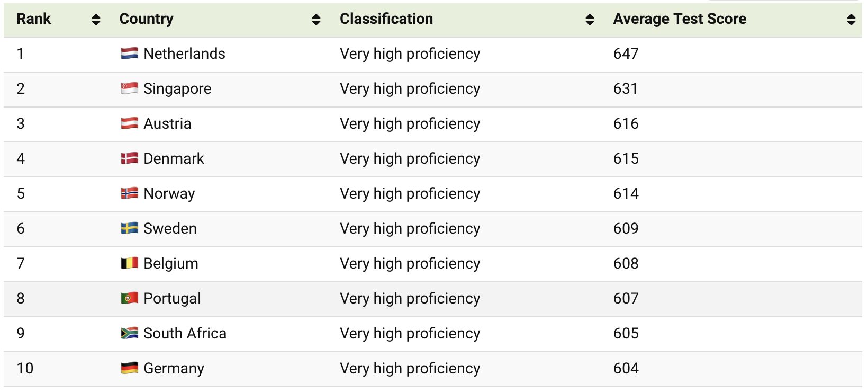Click the Denmark flag icon

(x=129, y=158)
